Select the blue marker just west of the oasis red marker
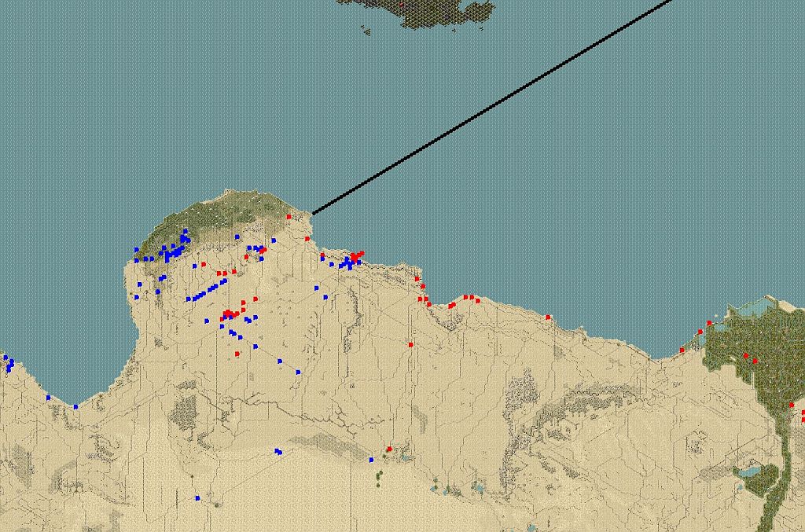Viewport: 805px width, 532px height. [x=371, y=460]
